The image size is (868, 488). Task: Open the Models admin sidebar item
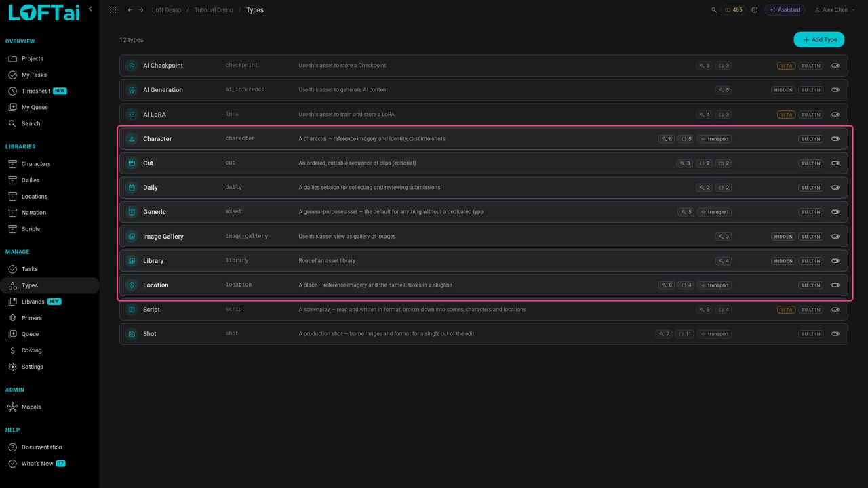tap(50, 407)
